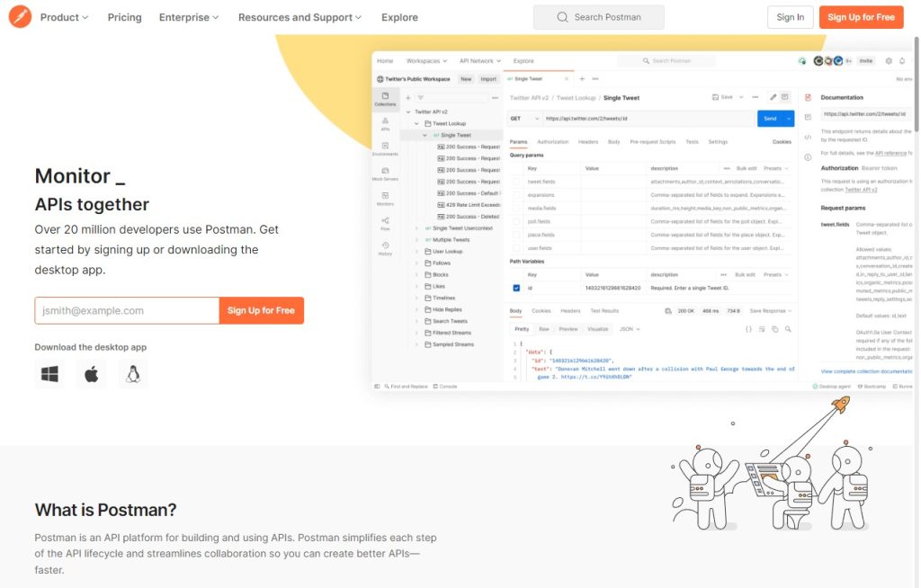Viewport: 921px width, 588px height.
Task: Click Bulk edit in the Query params header
Action: pos(746,169)
